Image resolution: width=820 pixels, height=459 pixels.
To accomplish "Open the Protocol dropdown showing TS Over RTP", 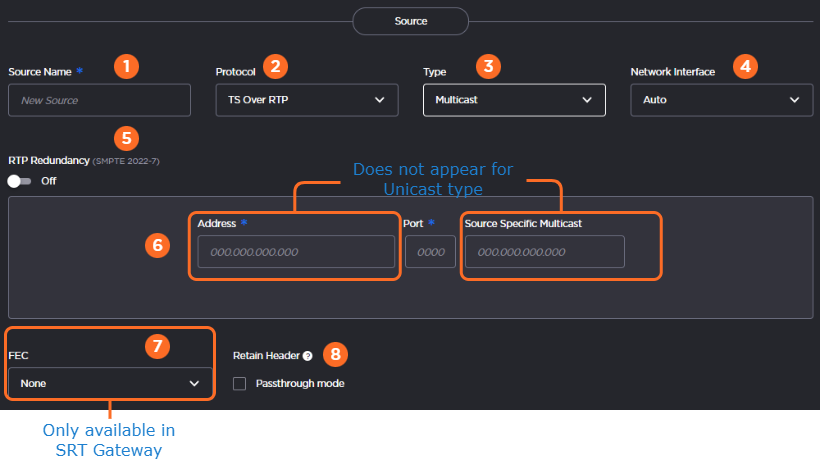I will coord(306,100).
